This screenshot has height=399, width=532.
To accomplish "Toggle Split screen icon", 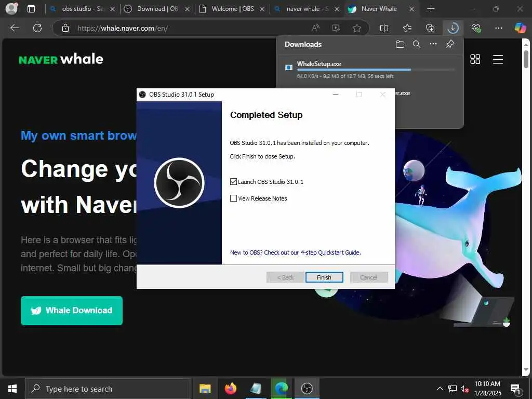I will [384, 28].
